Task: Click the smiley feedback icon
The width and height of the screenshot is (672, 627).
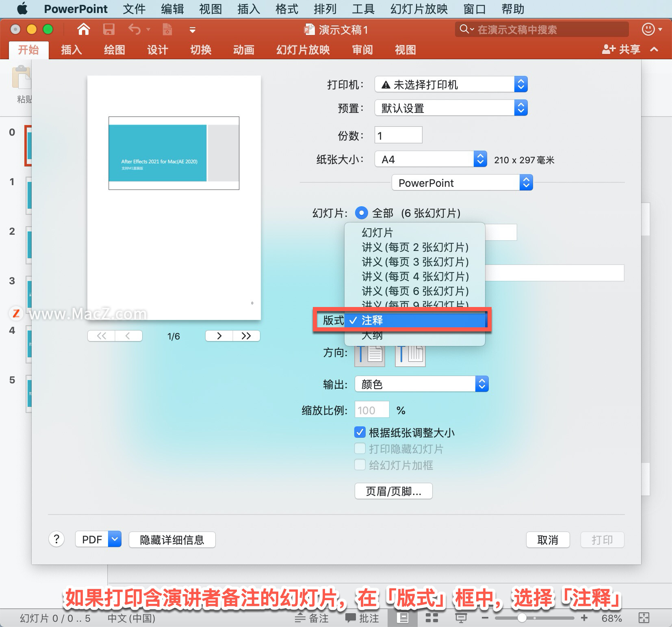Action: pyautogui.click(x=648, y=29)
